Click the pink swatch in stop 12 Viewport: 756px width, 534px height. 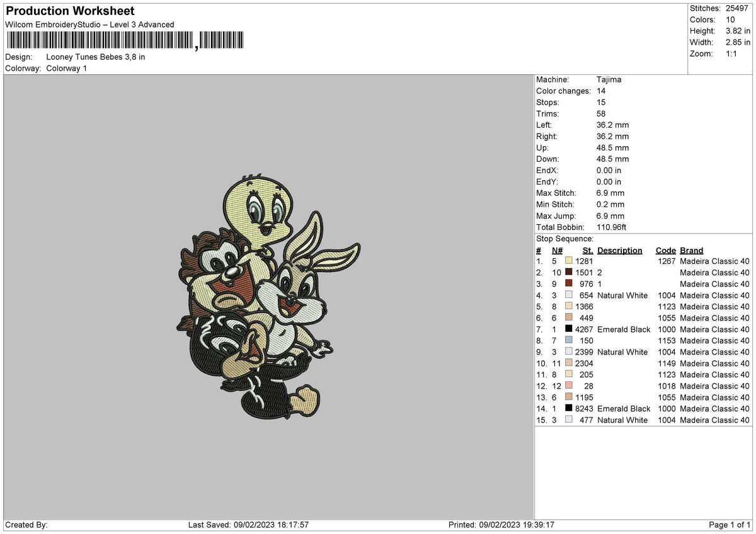(569, 385)
